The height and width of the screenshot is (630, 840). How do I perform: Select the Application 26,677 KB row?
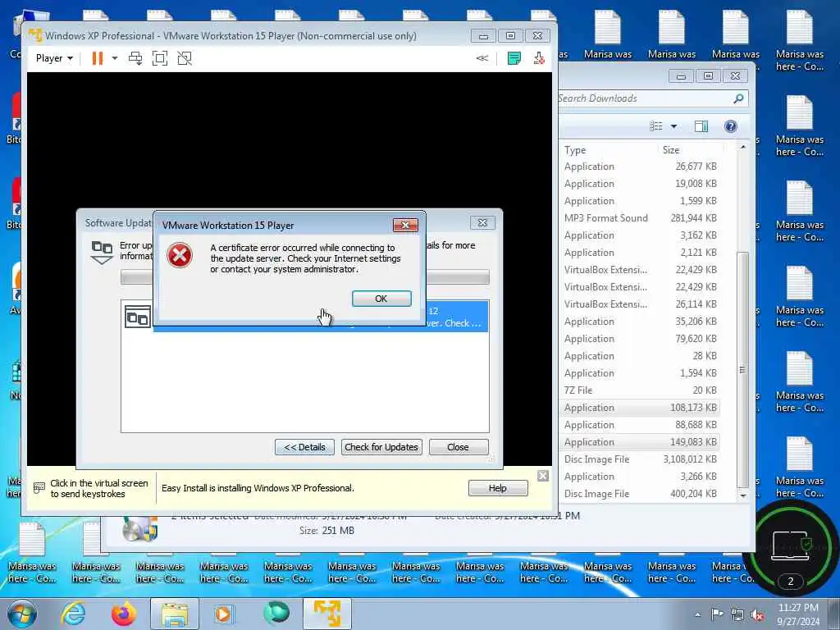coord(640,166)
